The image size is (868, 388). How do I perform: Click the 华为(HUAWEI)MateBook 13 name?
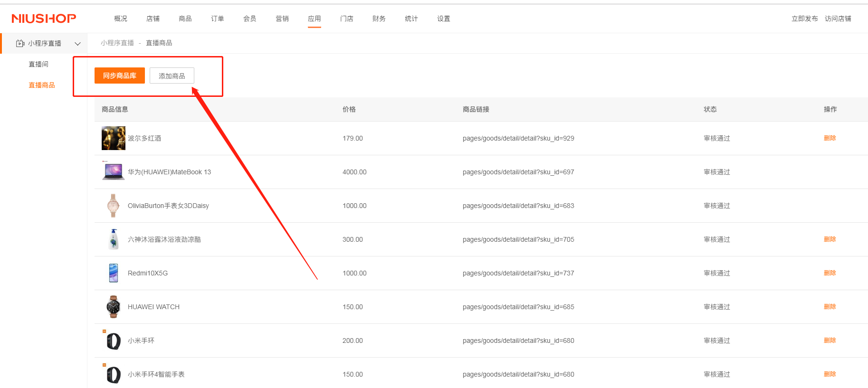(169, 172)
